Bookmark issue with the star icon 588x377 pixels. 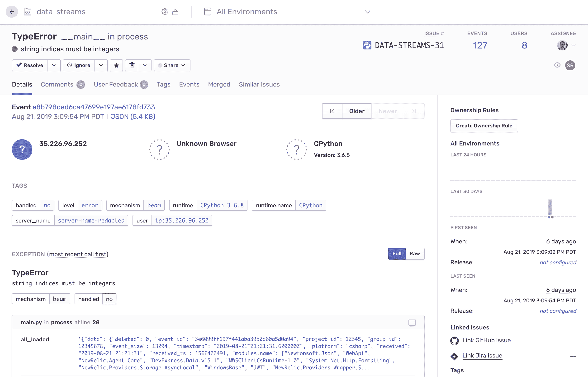[116, 65]
